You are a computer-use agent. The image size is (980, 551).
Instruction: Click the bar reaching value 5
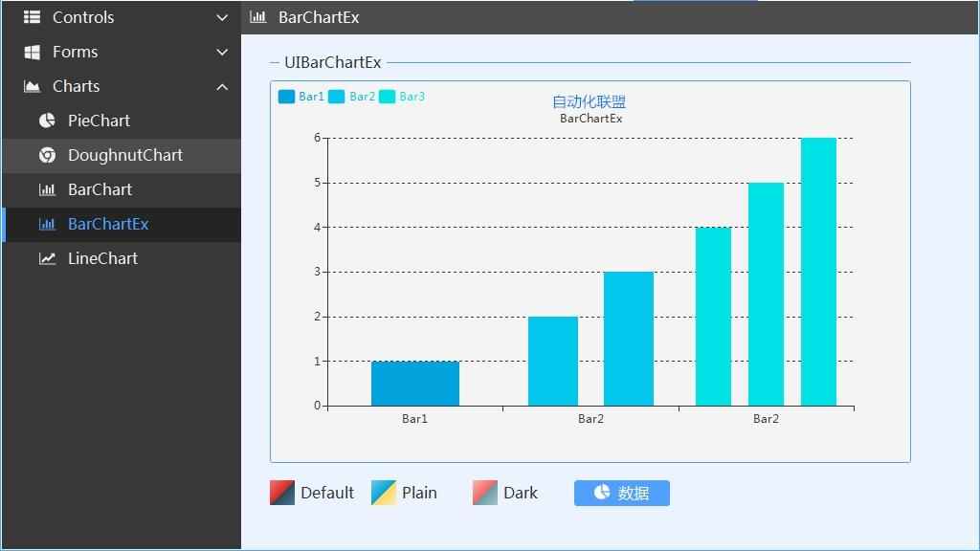766,295
